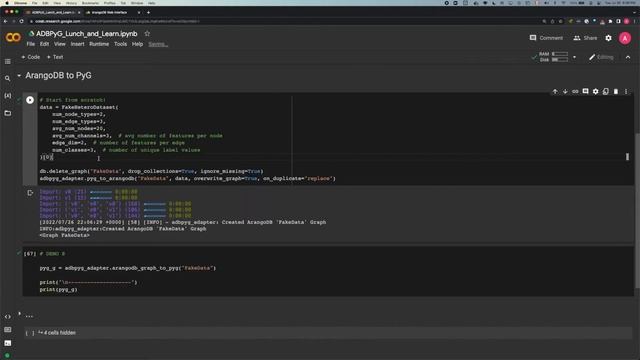
Task: Reload the page in Chrome
Action: coord(22,21)
